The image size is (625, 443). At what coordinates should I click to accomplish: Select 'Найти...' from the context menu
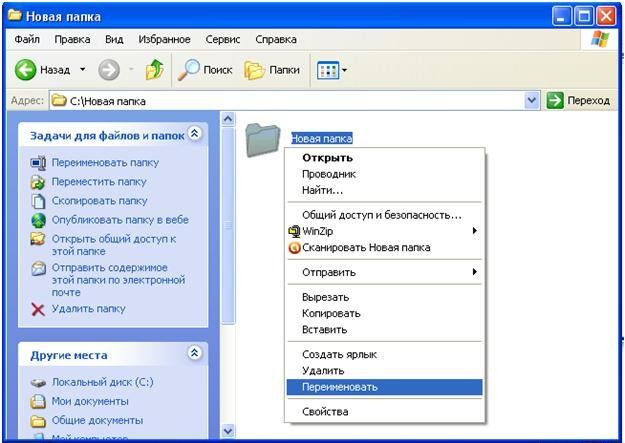[384, 191]
